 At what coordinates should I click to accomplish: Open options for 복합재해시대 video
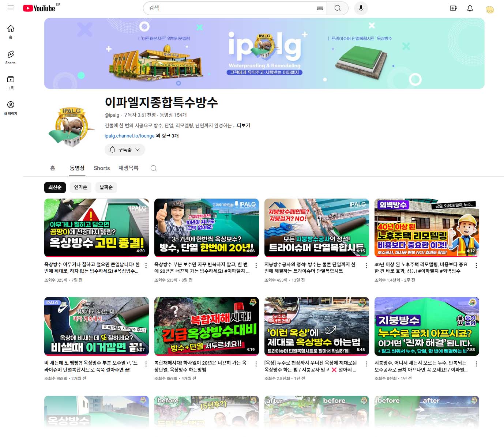[x=256, y=364]
